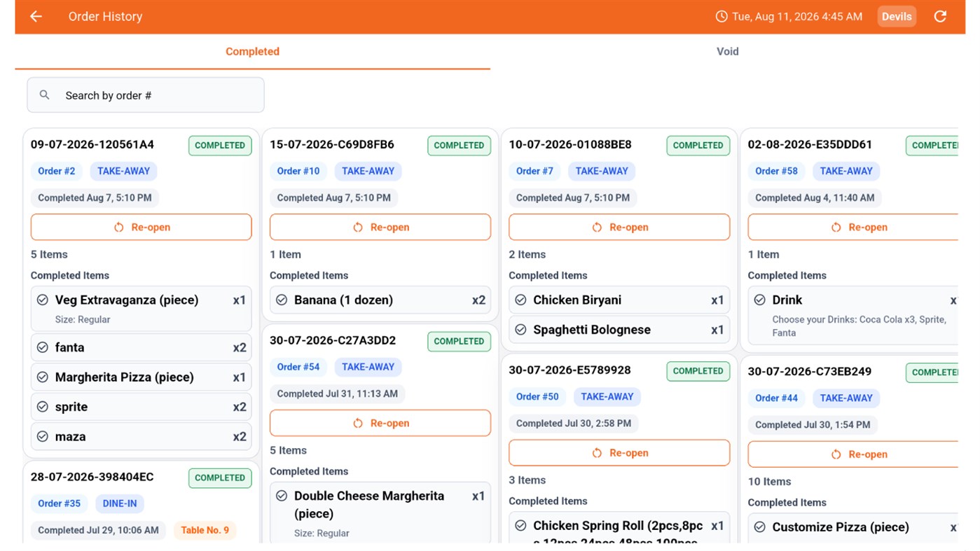Go back using the arrow icon
This screenshot has height=551, width=980.
(x=36, y=16)
